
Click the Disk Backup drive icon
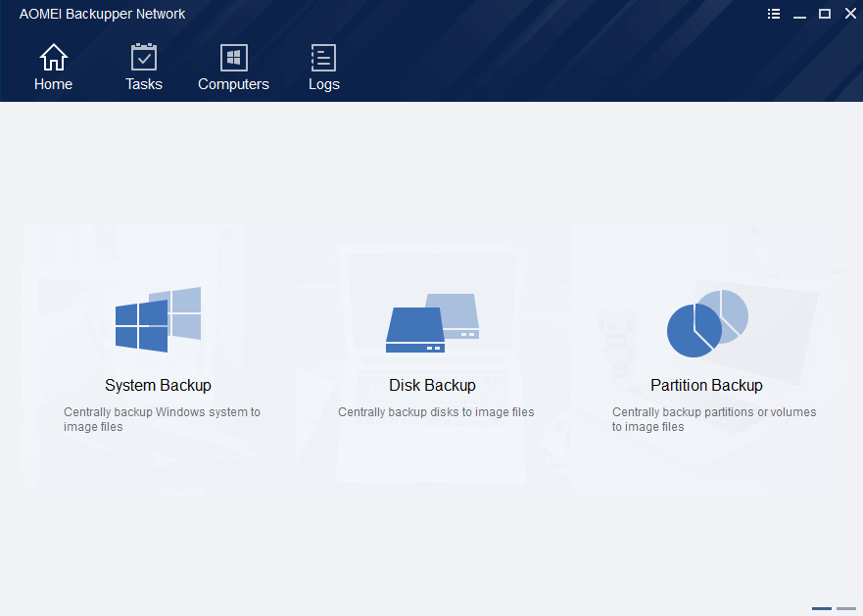point(433,323)
